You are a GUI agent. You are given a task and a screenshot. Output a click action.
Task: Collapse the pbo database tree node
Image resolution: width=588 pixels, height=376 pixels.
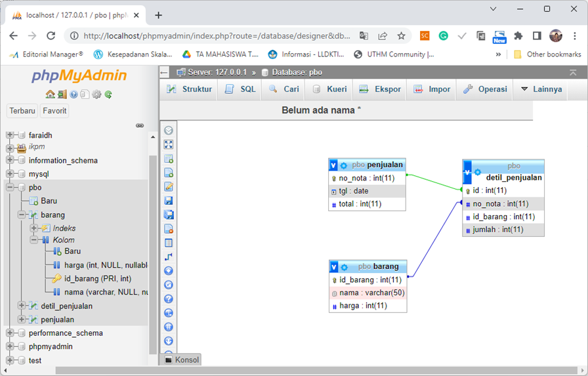pos(10,188)
